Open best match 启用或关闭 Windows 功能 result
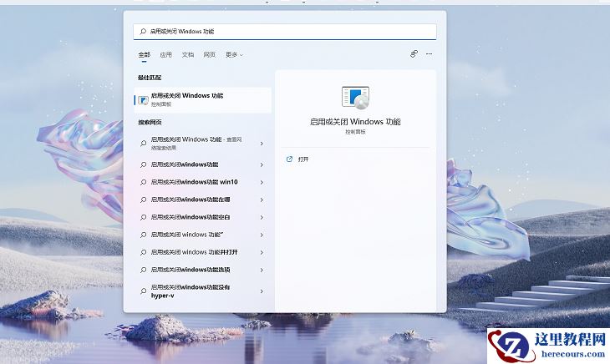 203,100
